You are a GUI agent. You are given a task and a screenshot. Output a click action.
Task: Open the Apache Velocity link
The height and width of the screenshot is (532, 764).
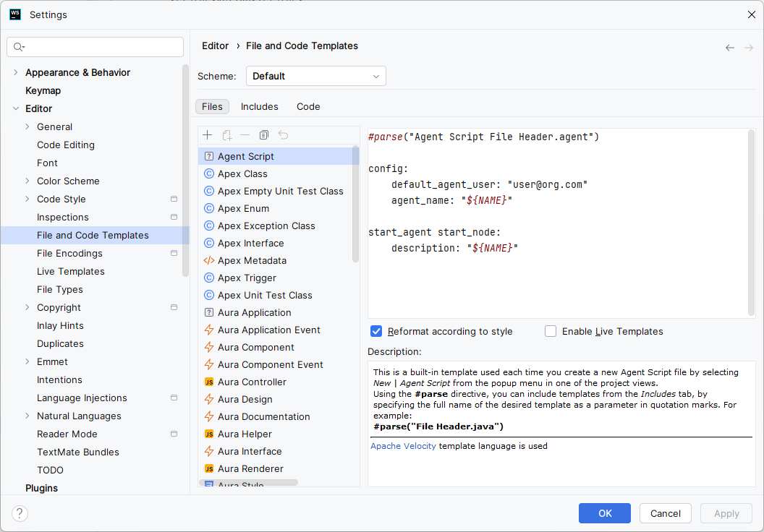(x=403, y=446)
